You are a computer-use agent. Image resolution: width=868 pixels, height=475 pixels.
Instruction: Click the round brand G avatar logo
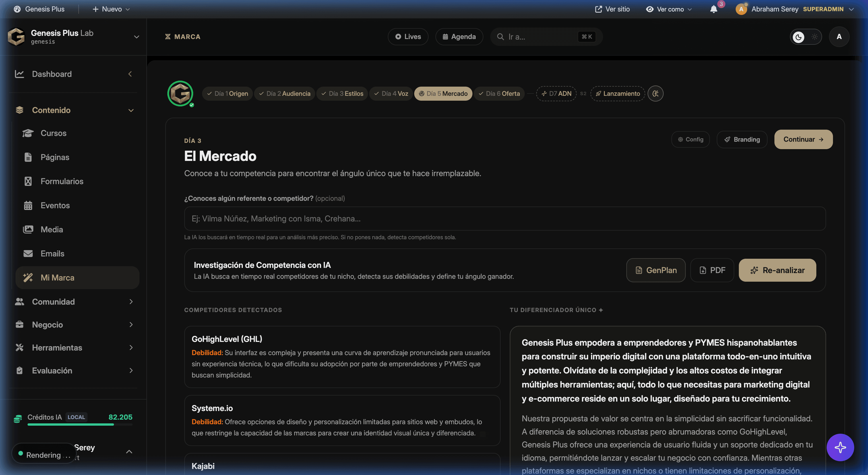pos(180,94)
